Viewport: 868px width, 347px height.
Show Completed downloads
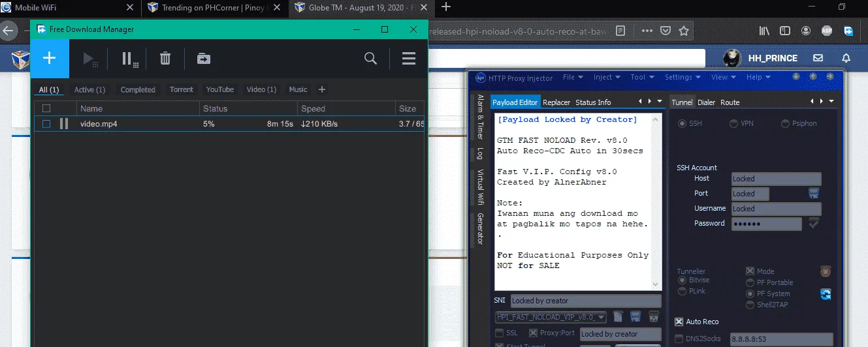click(x=138, y=90)
